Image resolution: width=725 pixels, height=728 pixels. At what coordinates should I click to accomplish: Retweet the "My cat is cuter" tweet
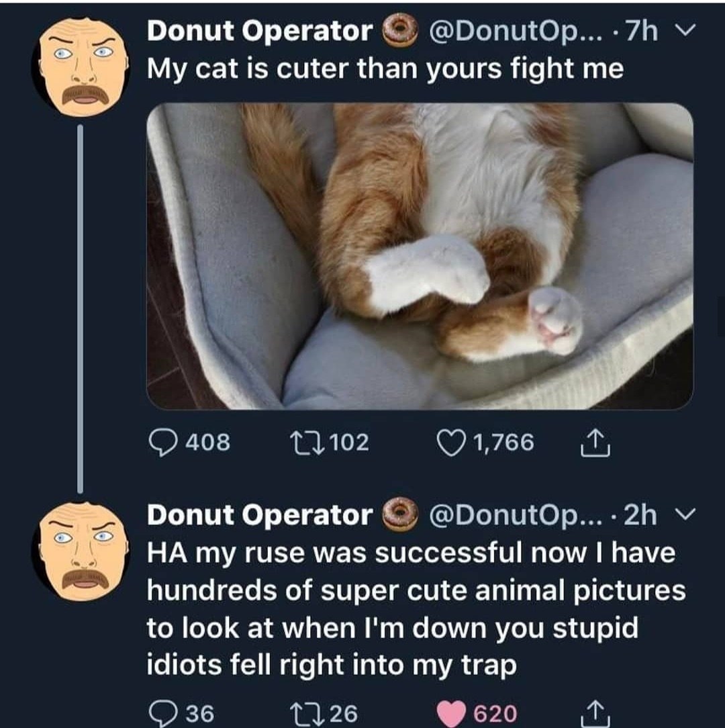(291, 443)
